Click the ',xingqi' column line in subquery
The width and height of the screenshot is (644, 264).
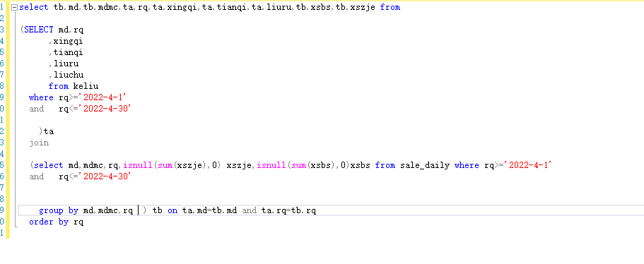pos(66,41)
